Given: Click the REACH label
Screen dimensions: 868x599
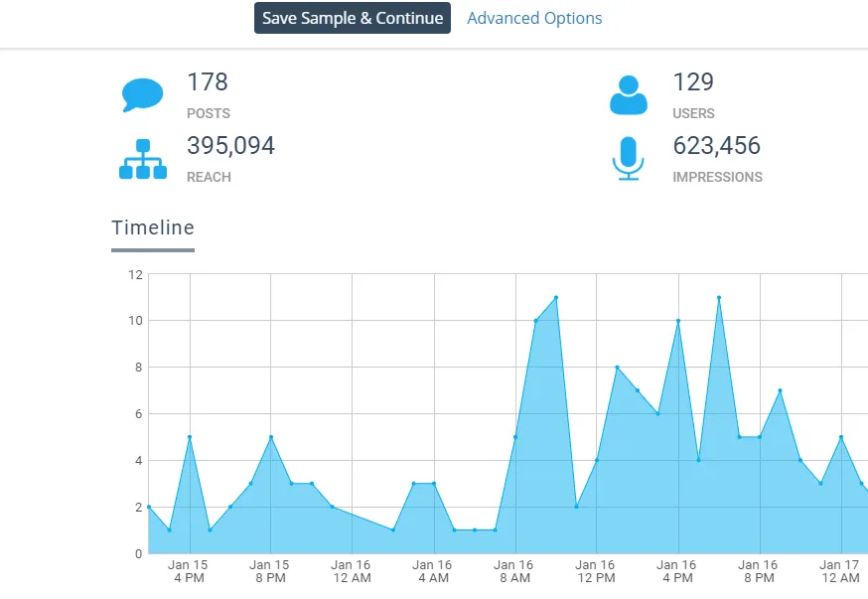Looking at the screenshot, I should (209, 177).
